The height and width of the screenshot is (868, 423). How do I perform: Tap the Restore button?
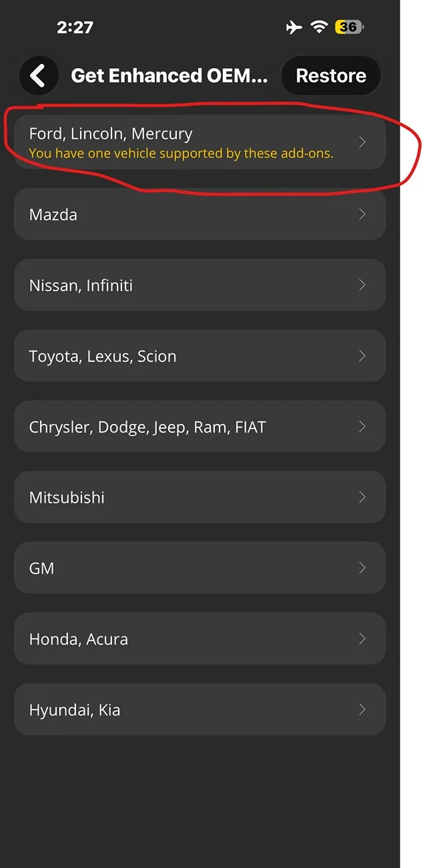[x=331, y=75]
